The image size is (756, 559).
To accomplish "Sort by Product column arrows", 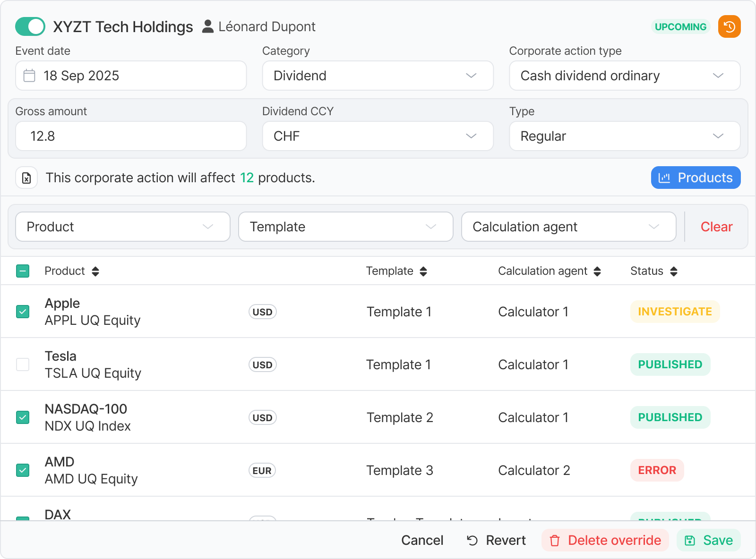I will coord(95,271).
